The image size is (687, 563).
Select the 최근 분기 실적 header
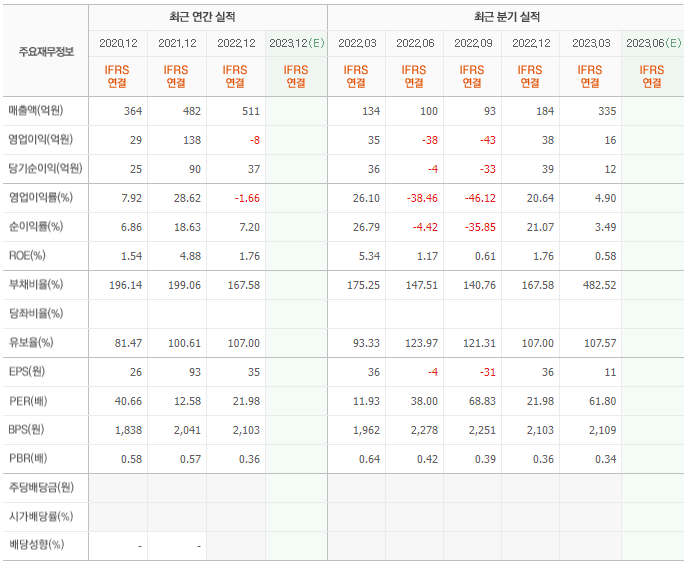coord(506,17)
